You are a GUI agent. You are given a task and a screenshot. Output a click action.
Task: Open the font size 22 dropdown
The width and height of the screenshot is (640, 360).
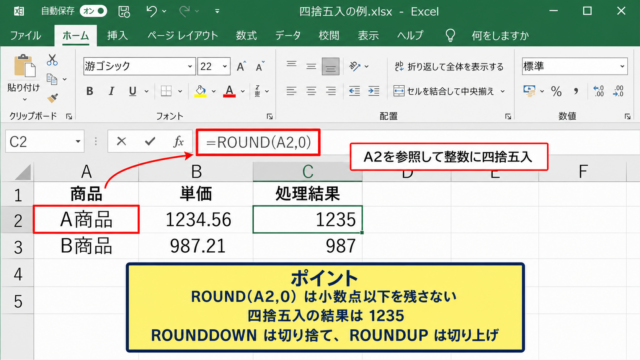pyautogui.click(x=224, y=66)
